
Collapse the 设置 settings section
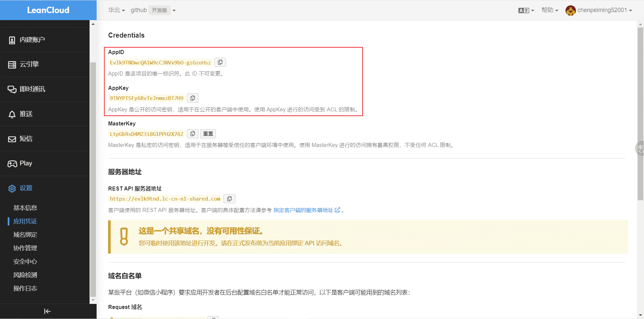(x=45, y=188)
